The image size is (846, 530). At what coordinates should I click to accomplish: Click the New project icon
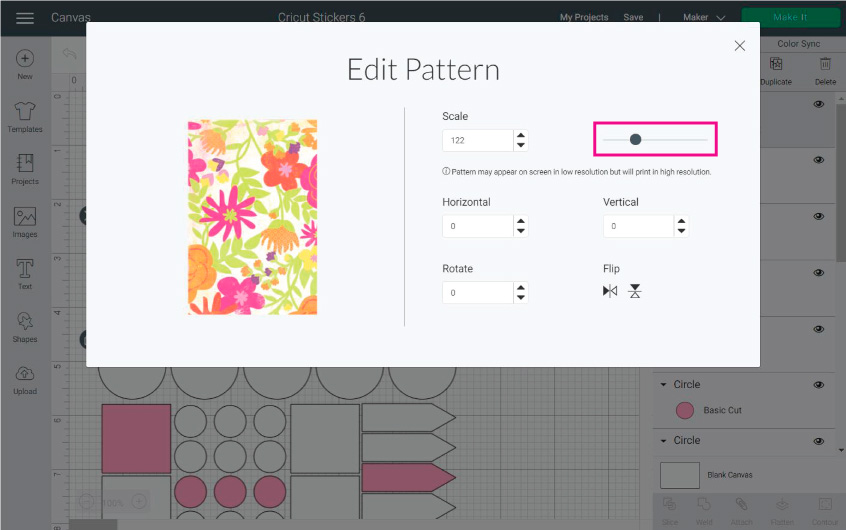click(25, 58)
